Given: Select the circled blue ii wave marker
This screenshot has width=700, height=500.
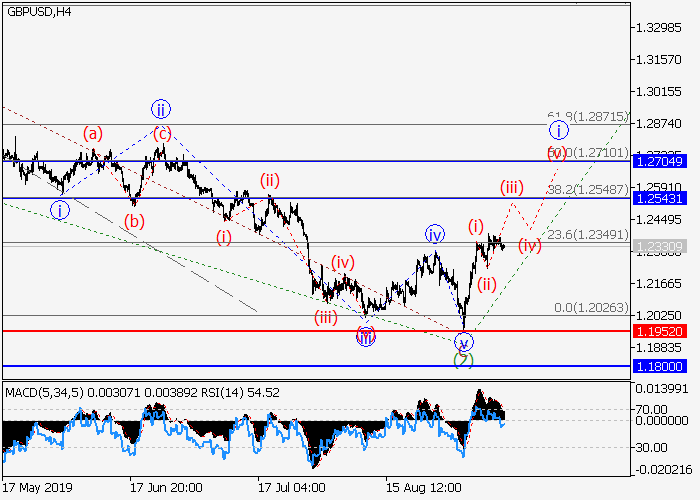Looking at the screenshot, I should [161, 108].
